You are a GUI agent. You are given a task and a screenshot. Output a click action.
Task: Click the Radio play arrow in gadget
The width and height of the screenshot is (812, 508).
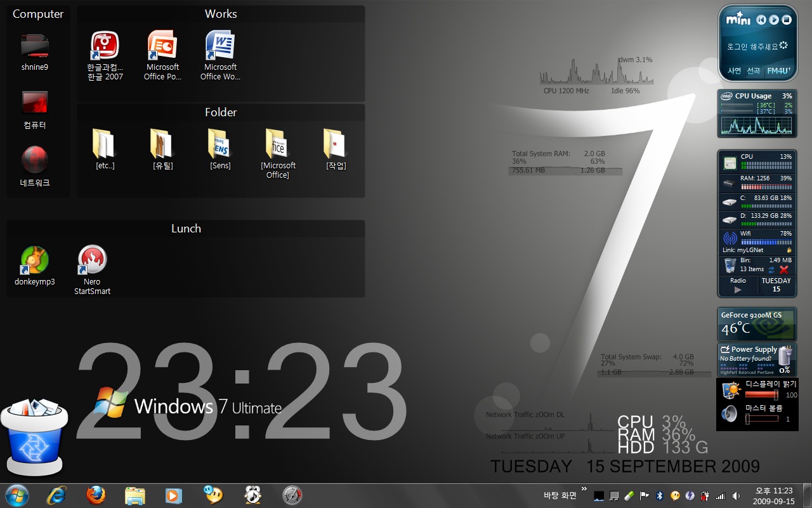tap(738, 290)
